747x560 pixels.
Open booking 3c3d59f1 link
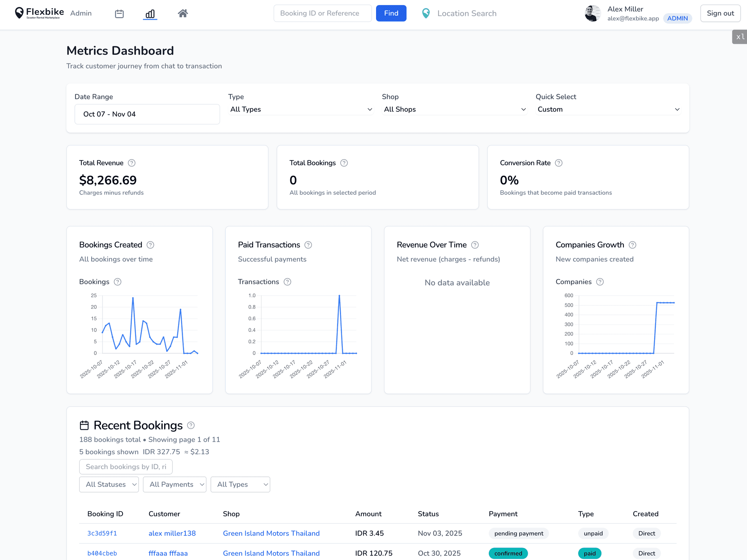pos(102,533)
